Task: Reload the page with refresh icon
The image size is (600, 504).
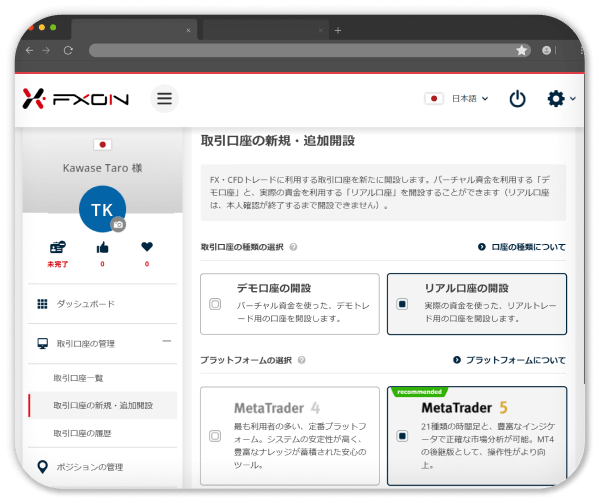Action: [68, 50]
